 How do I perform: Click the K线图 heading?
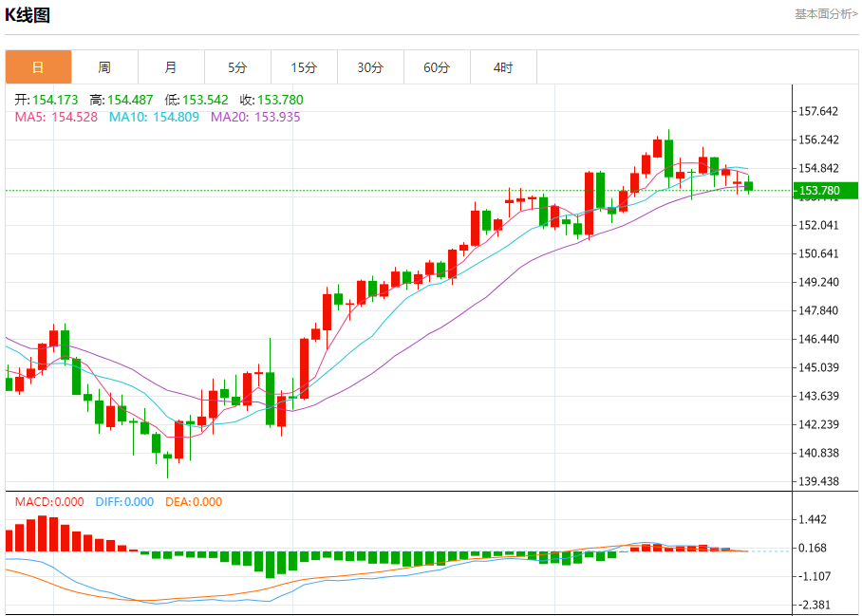pyautogui.click(x=28, y=15)
